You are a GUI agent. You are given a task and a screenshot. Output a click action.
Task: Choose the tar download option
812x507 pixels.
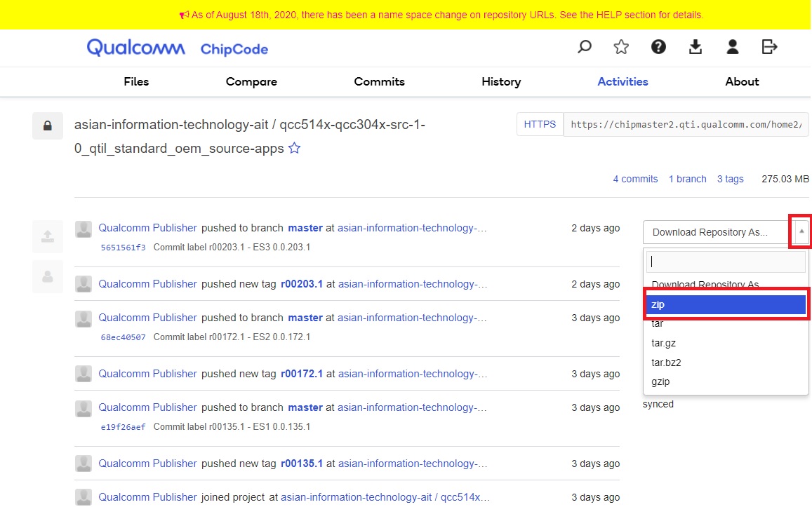726,324
